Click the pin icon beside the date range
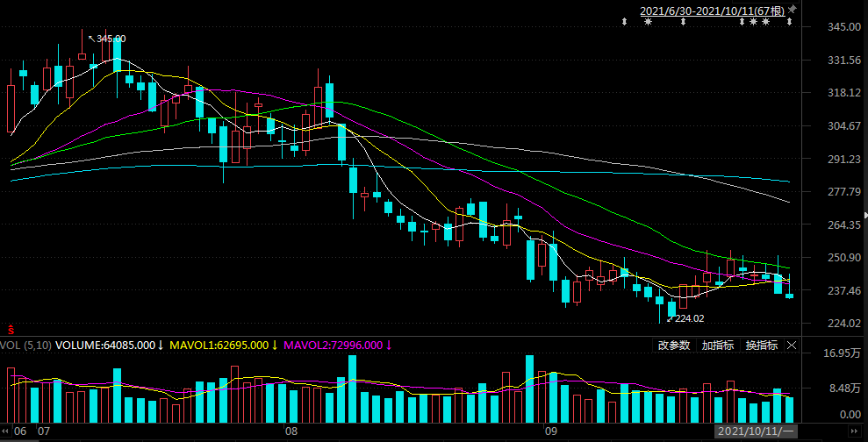Image resolution: width=868 pixels, height=442 pixels. [791, 9]
